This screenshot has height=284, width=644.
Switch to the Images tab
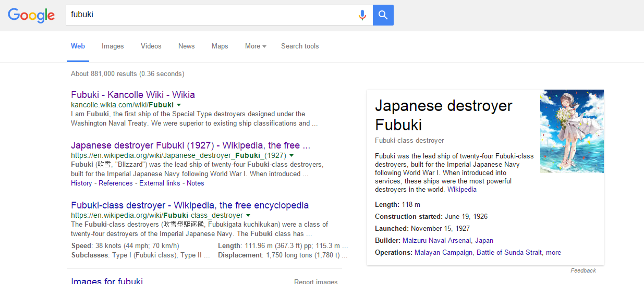coord(113,46)
